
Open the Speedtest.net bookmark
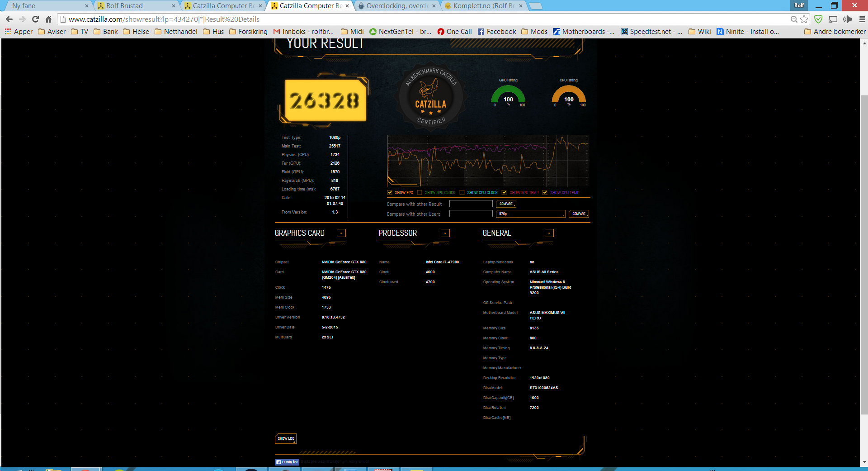[651, 32]
